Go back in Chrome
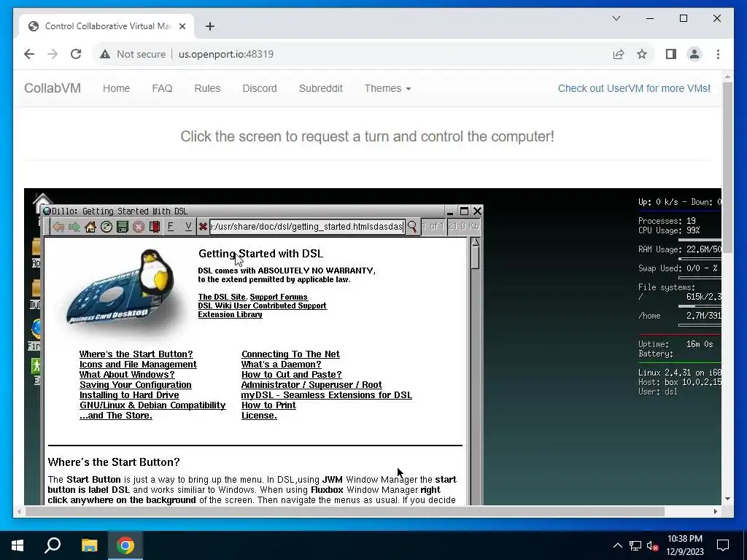Viewport: 747px width, 560px height. [x=29, y=54]
